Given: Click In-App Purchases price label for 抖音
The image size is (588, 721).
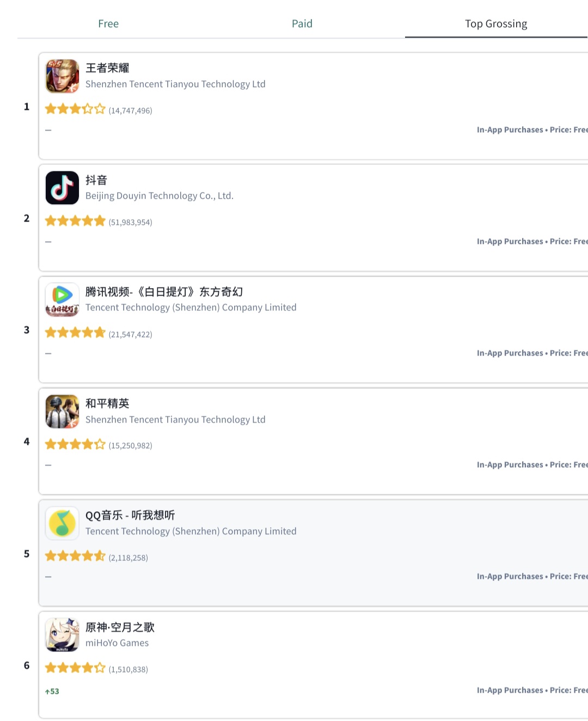Looking at the screenshot, I should pyautogui.click(x=532, y=241).
